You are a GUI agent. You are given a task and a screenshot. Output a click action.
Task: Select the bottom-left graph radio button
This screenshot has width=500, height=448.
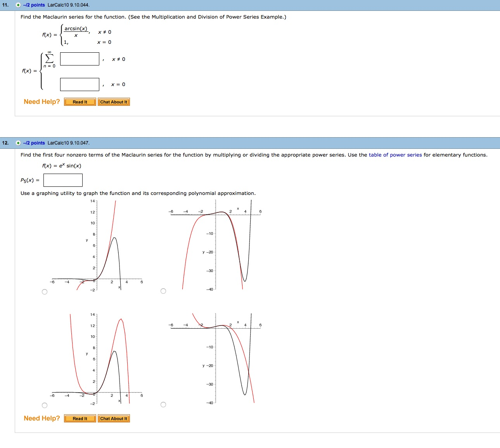[x=45, y=405]
